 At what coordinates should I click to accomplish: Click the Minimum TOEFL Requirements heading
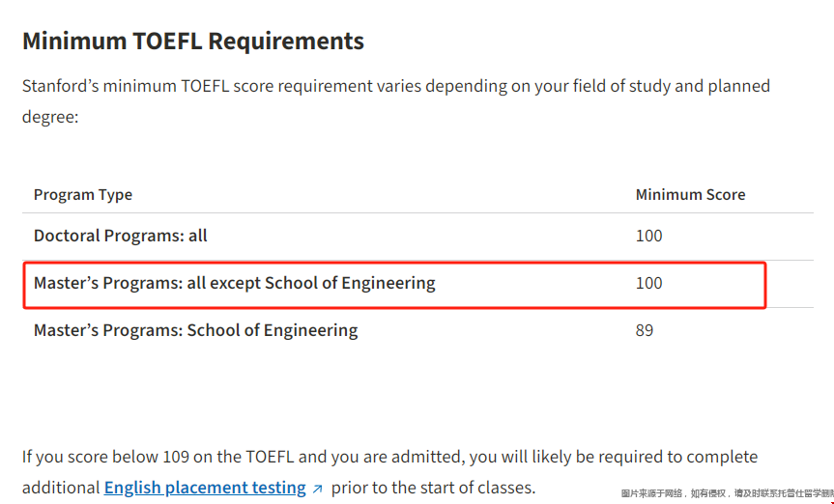click(193, 42)
